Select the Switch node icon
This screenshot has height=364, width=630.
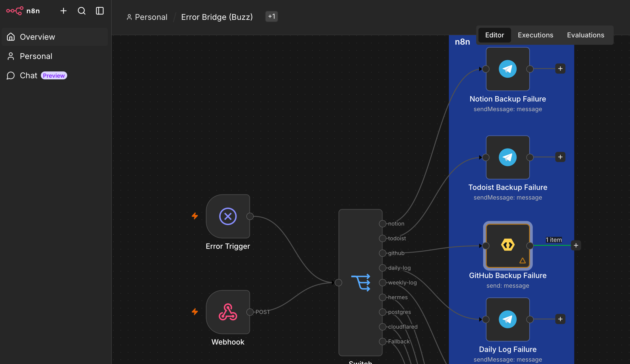[x=361, y=283]
